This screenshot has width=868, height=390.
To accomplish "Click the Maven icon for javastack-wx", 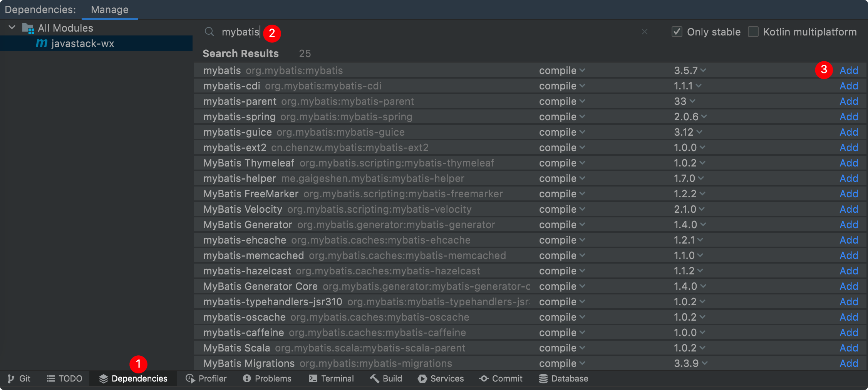I will click(x=42, y=43).
